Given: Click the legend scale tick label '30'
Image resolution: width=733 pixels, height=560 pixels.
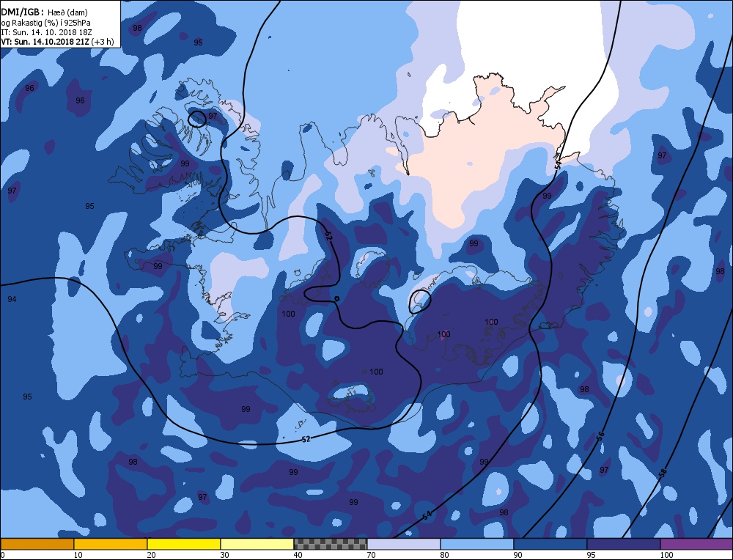Looking at the screenshot, I should point(225,555).
